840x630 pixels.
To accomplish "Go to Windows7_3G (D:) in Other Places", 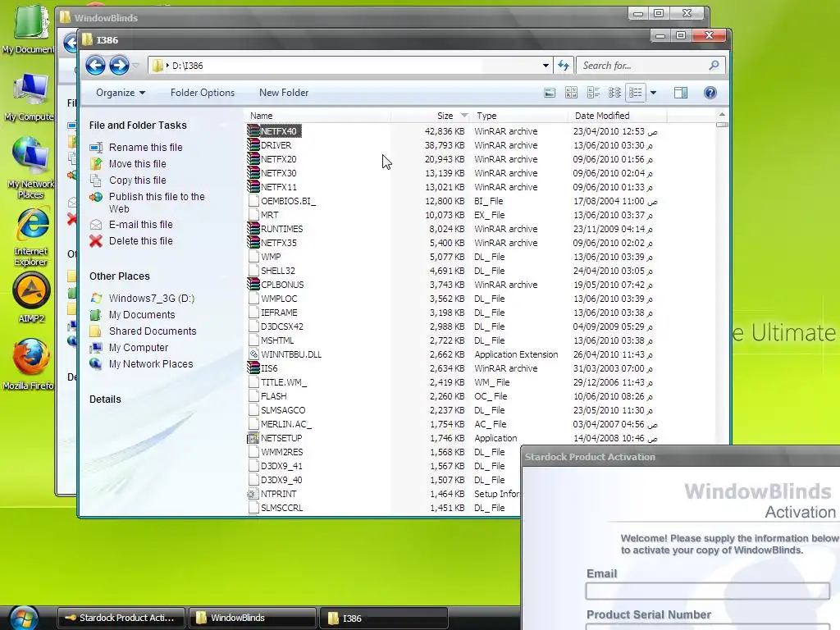I will (151, 299).
